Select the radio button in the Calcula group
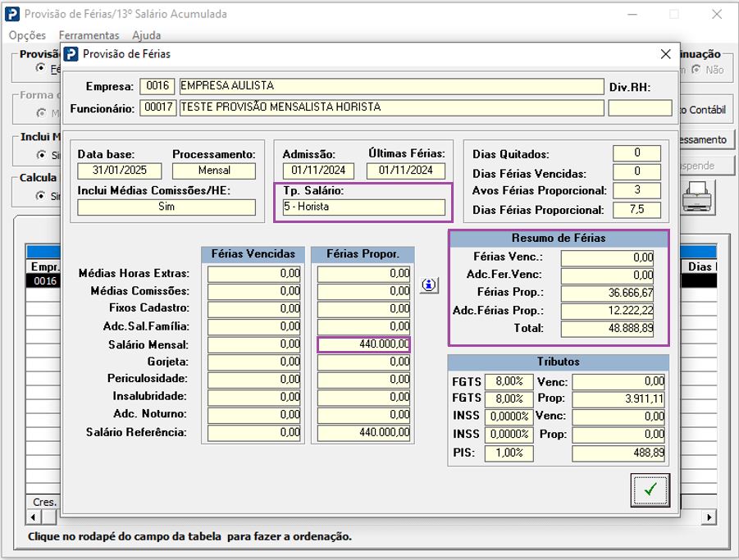 (x=41, y=196)
